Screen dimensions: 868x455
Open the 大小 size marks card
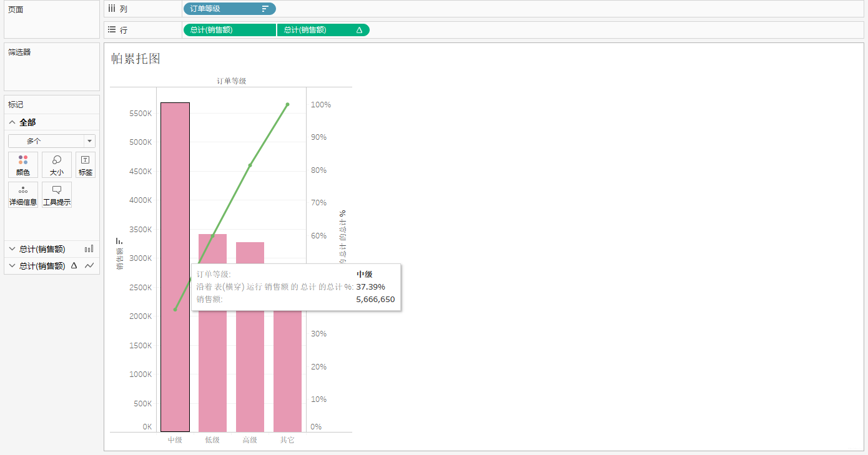[57, 165]
